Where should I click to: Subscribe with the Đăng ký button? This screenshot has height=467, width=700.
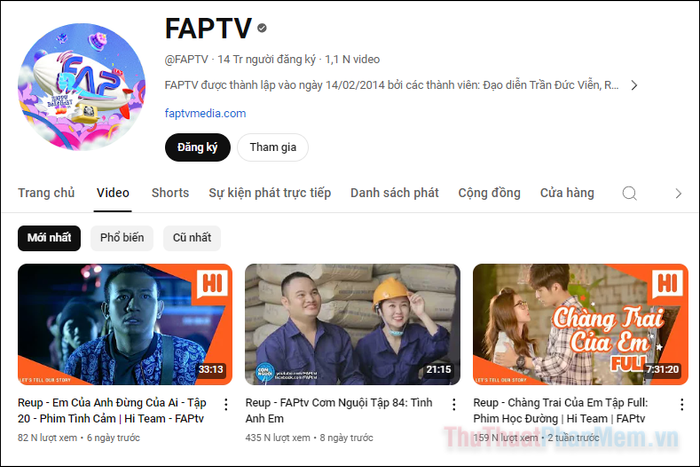pos(198,147)
